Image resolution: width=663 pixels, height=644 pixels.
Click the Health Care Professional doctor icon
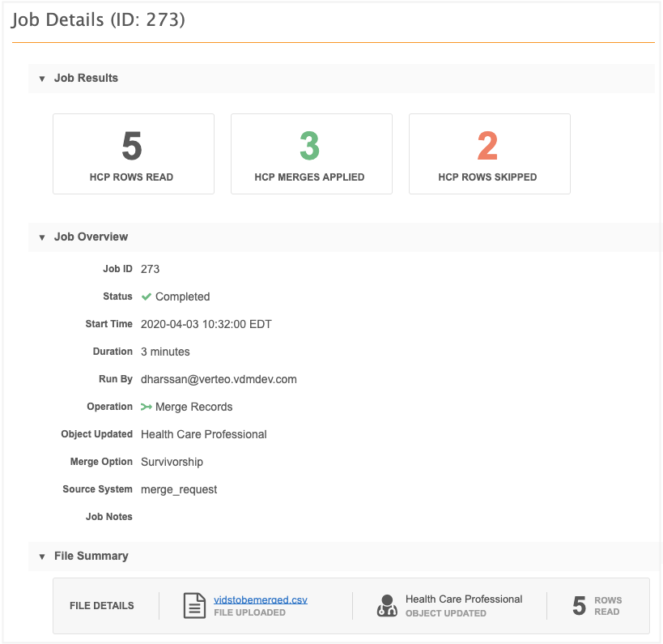tap(387, 606)
